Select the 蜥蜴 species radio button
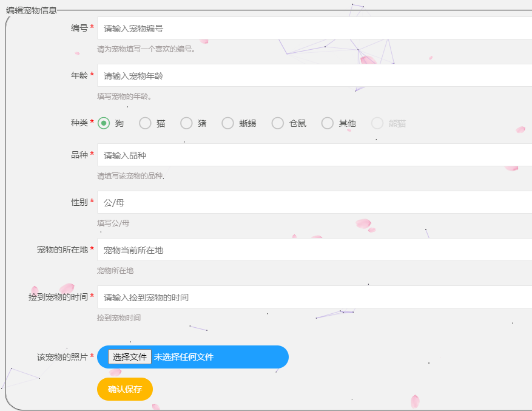 [227, 123]
